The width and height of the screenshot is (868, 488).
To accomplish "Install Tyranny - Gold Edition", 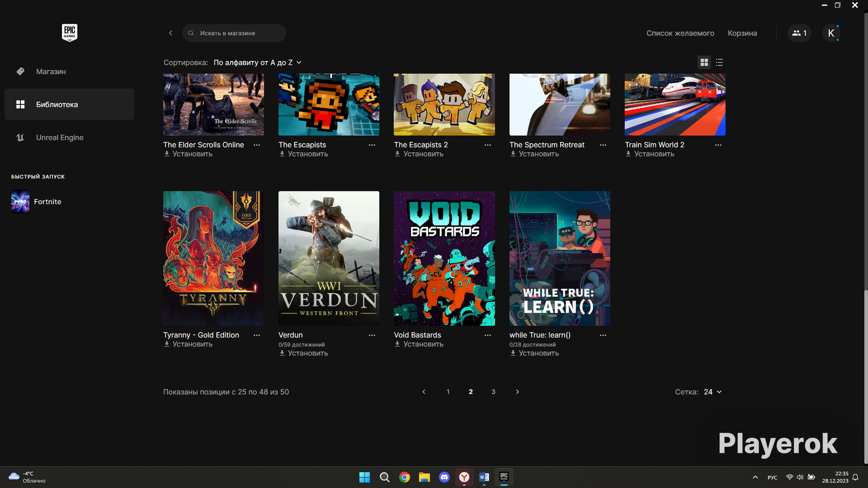I will [x=188, y=345].
